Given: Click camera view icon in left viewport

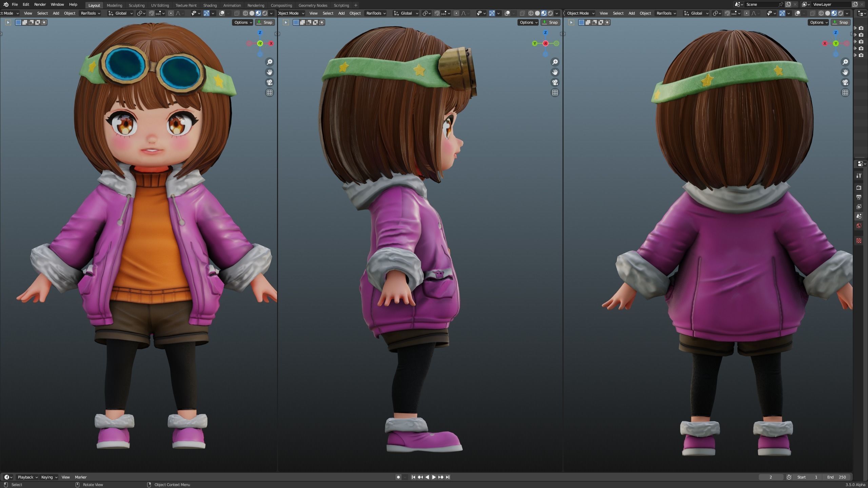Looking at the screenshot, I should [270, 82].
